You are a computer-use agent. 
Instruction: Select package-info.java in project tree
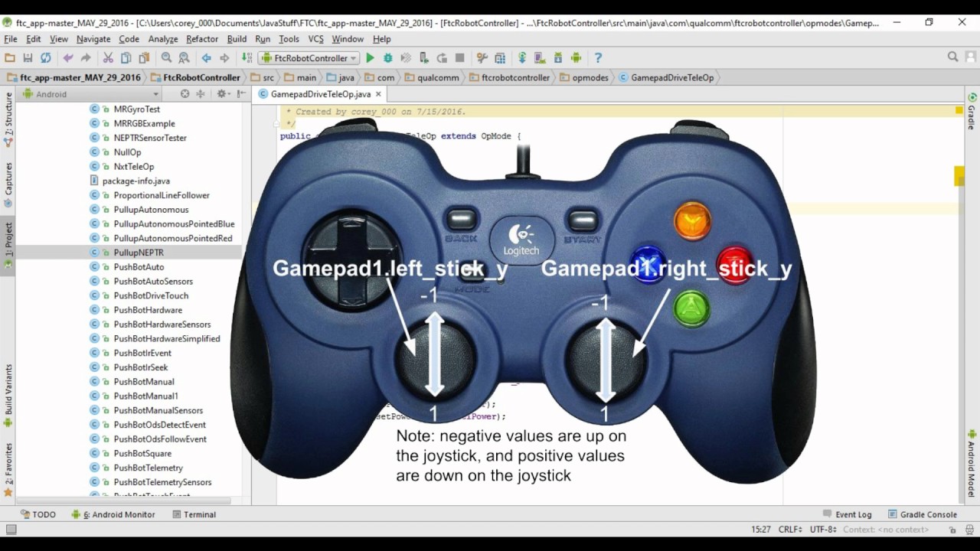(x=129, y=181)
